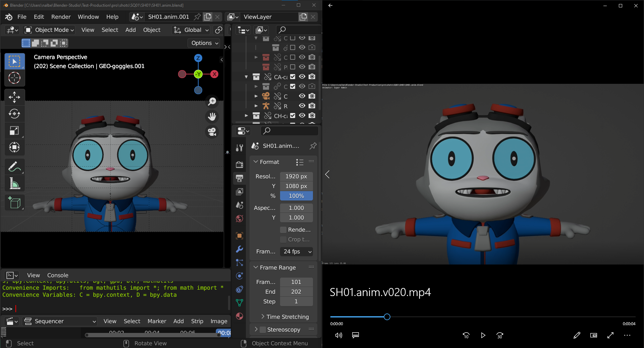The width and height of the screenshot is (644, 348).
Task: Collapse the Format panel
Action: (x=256, y=162)
